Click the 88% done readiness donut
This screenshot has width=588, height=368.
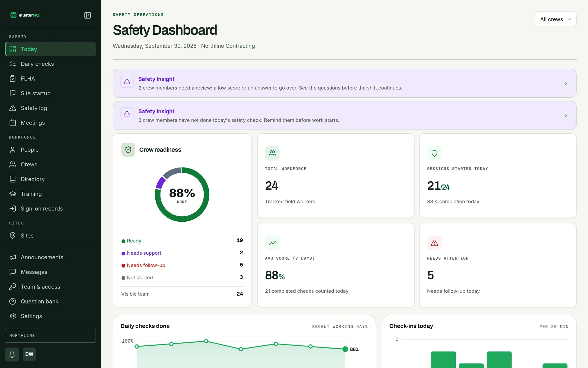(x=182, y=195)
